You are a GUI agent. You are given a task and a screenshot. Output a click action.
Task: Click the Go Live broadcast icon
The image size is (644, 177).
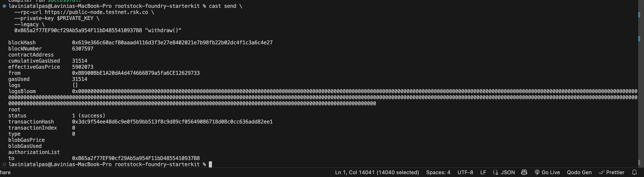pyautogui.click(x=537, y=172)
